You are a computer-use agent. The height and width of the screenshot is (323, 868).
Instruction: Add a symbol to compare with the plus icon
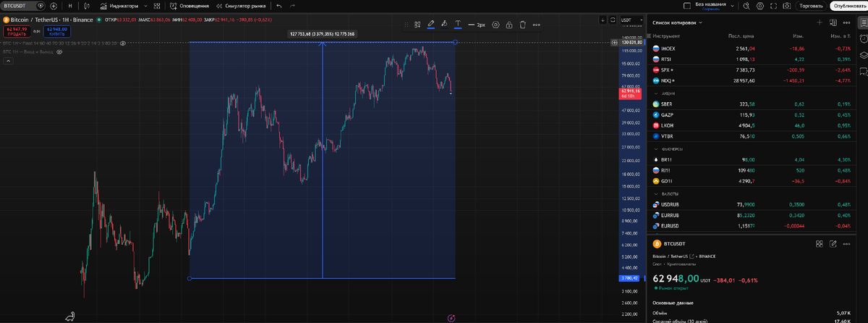click(53, 6)
